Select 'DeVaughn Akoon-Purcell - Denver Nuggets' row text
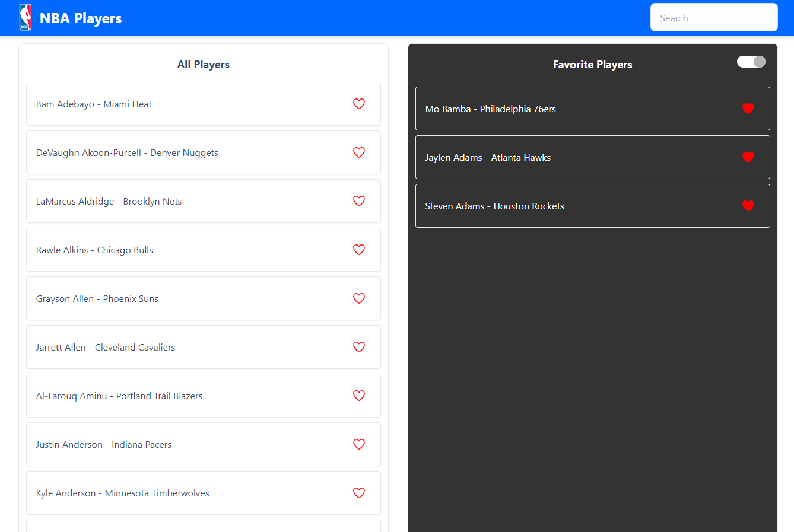Viewport: 794px width, 532px height. [127, 153]
